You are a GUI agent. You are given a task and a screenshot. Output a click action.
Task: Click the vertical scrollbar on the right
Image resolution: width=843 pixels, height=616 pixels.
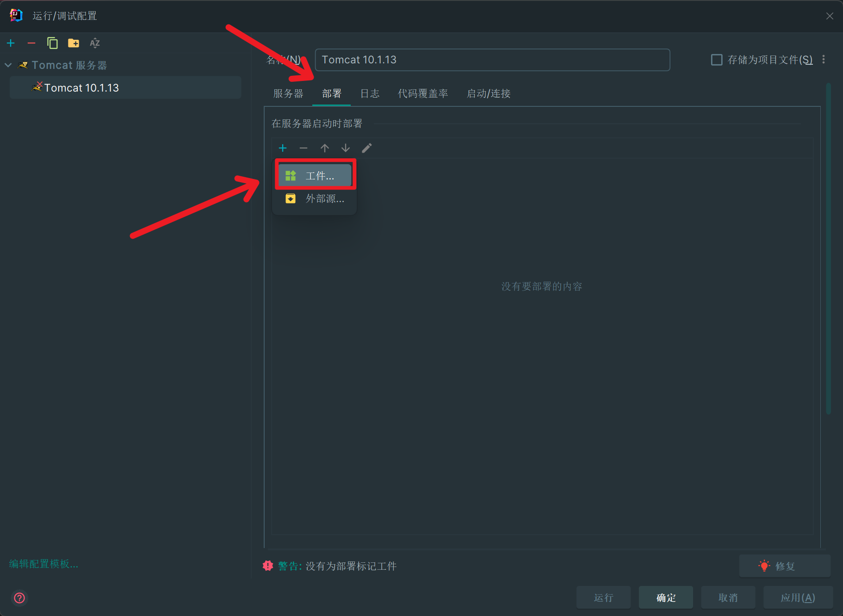[x=828, y=249]
